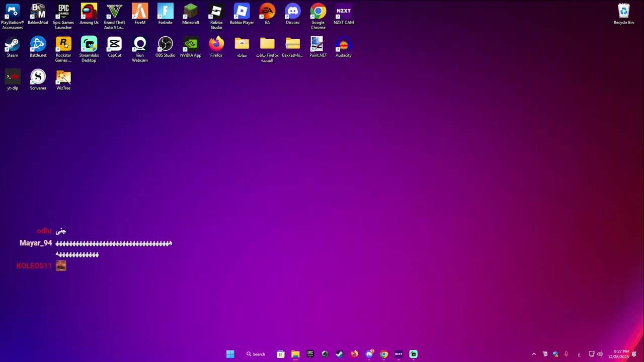
Task: Click the Minecraft desktop icon
Action: coord(191,14)
